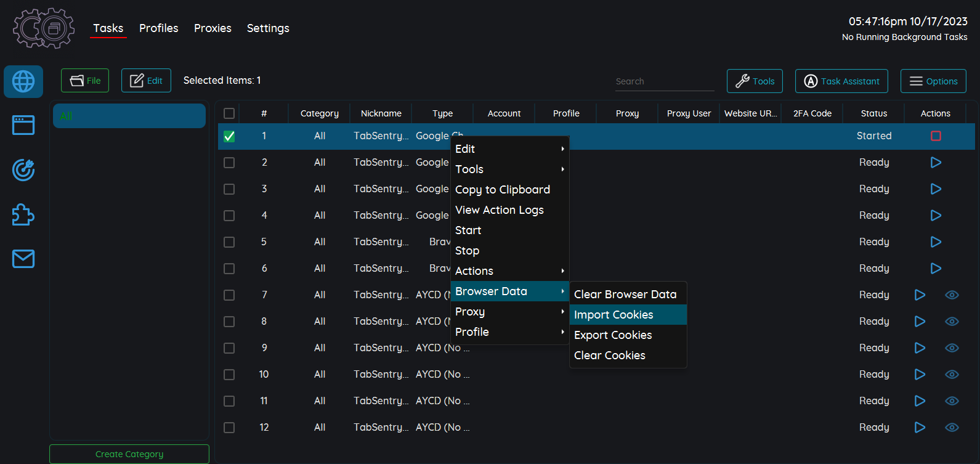Image resolution: width=980 pixels, height=464 pixels.
Task: Start task 10 with play icon
Action: tap(920, 374)
